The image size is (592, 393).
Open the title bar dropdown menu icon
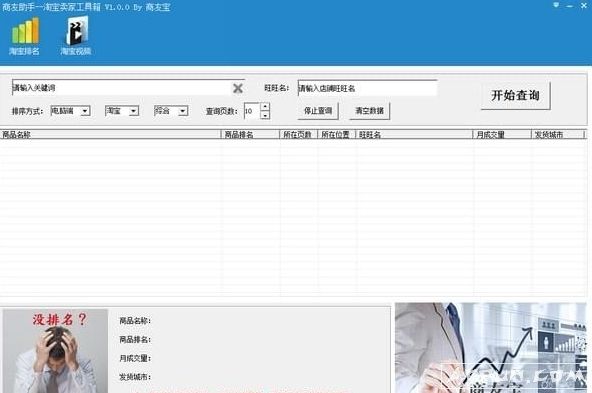556,5
